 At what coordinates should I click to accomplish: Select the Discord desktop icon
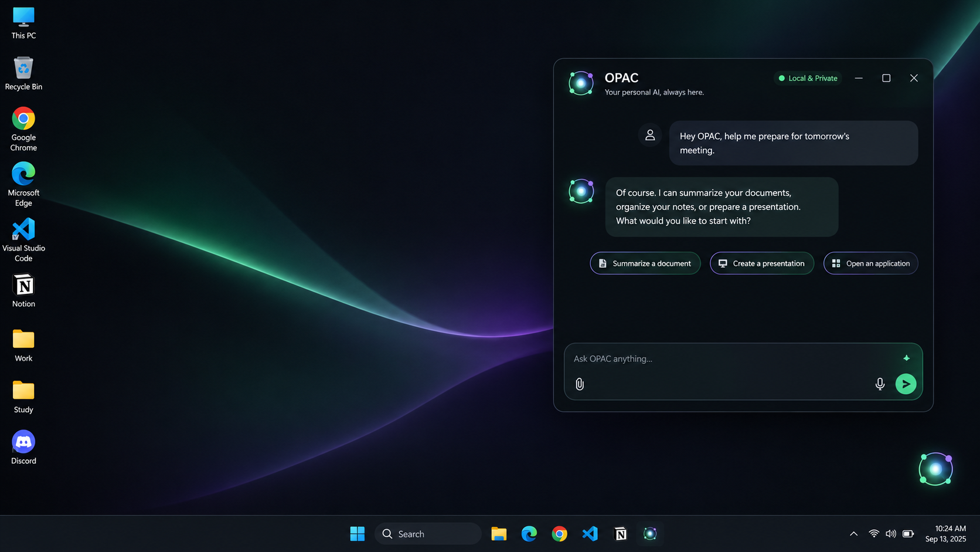[23, 448]
